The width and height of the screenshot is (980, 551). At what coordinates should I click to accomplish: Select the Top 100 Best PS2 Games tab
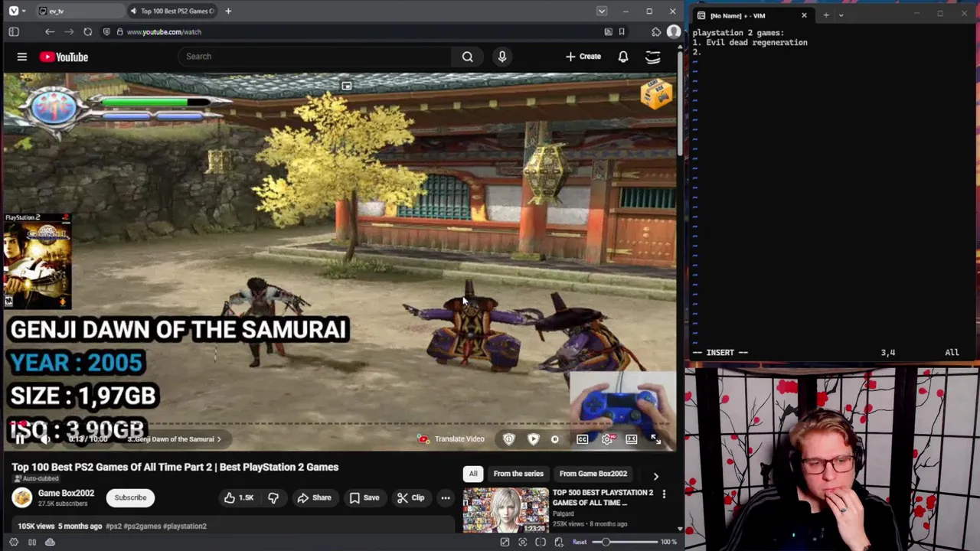tap(172, 11)
